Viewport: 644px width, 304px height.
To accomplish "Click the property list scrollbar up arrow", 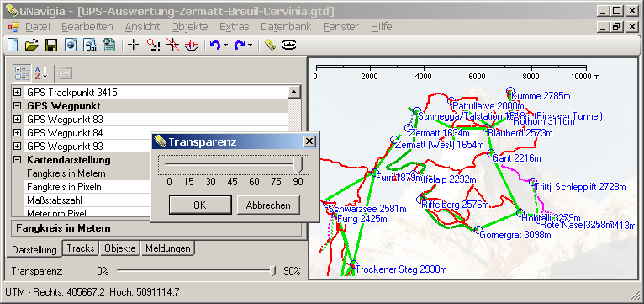I will pyautogui.click(x=293, y=92).
